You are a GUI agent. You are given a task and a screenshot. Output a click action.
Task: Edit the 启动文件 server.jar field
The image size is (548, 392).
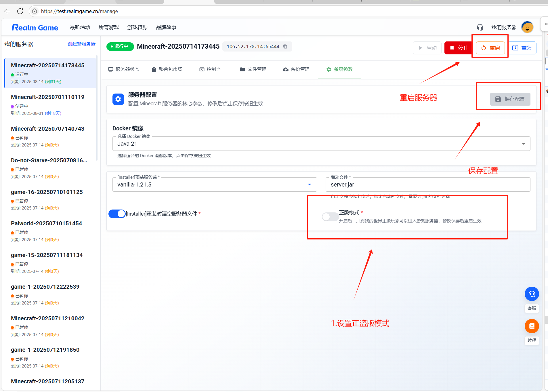point(428,184)
